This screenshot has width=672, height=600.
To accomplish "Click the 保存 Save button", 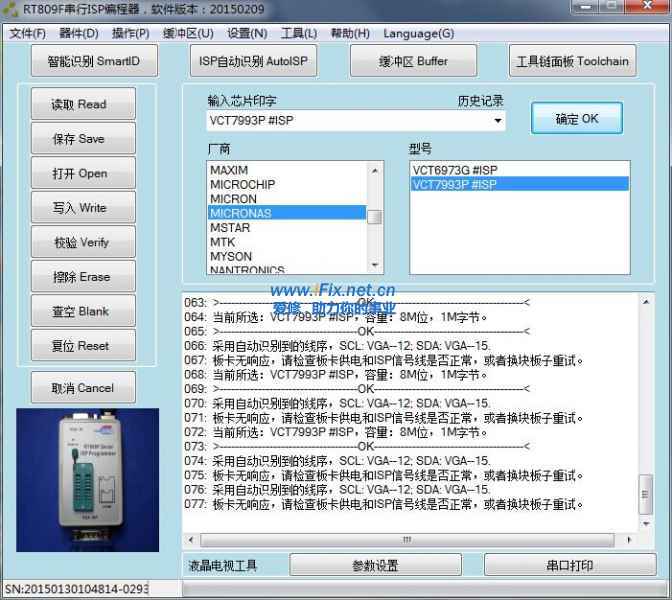I will (x=83, y=138).
